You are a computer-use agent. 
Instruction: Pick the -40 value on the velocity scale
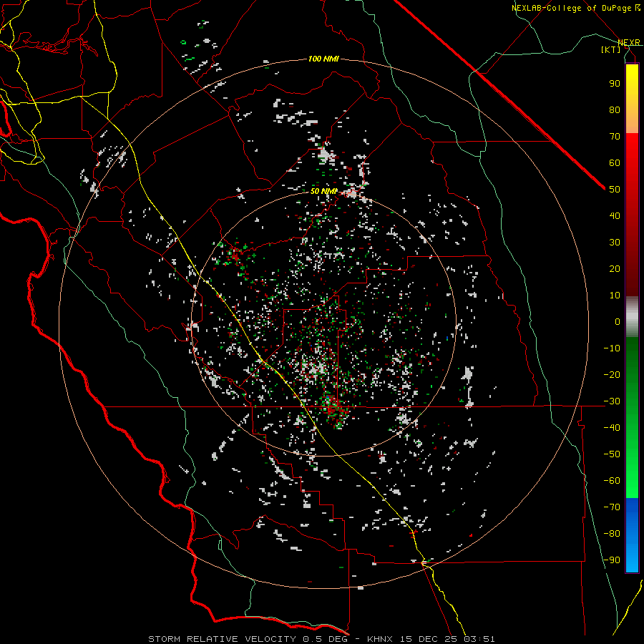click(612, 428)
